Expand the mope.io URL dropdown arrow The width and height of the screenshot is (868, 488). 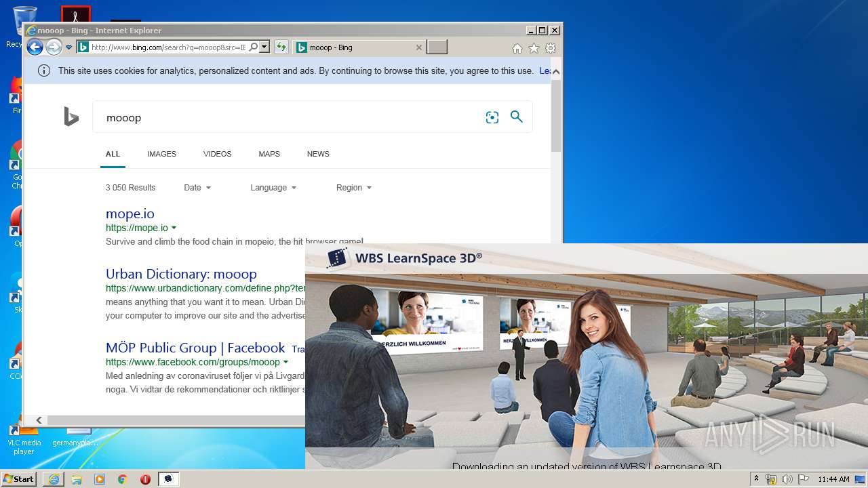coord(174,228)
